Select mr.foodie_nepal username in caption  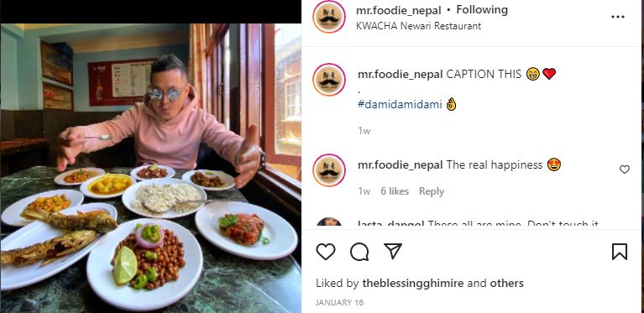400,74
